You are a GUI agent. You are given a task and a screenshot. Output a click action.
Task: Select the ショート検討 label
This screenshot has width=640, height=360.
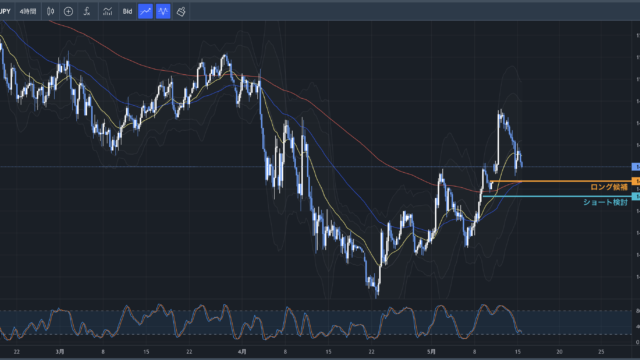[x=605, y=202]
